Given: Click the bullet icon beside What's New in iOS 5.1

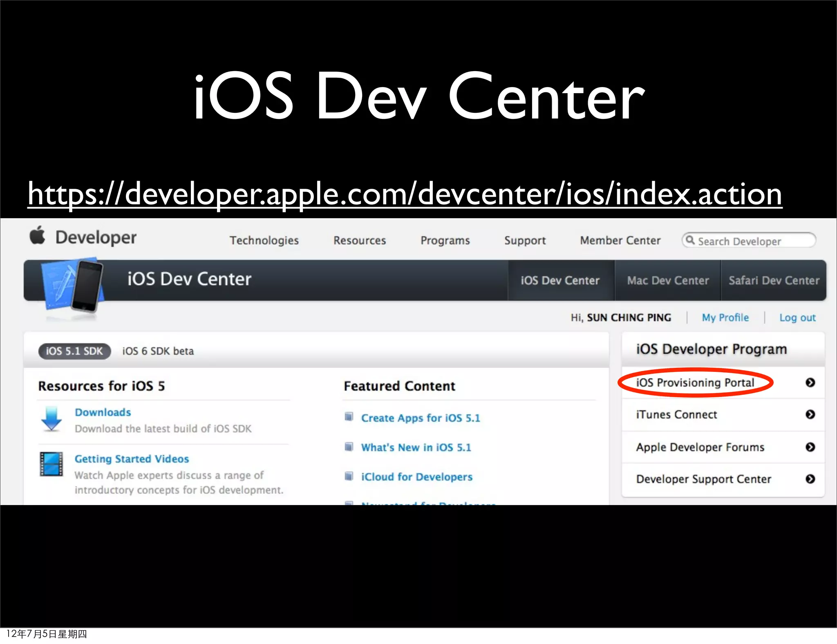Looking at the screenshot, I should [349, 447].
